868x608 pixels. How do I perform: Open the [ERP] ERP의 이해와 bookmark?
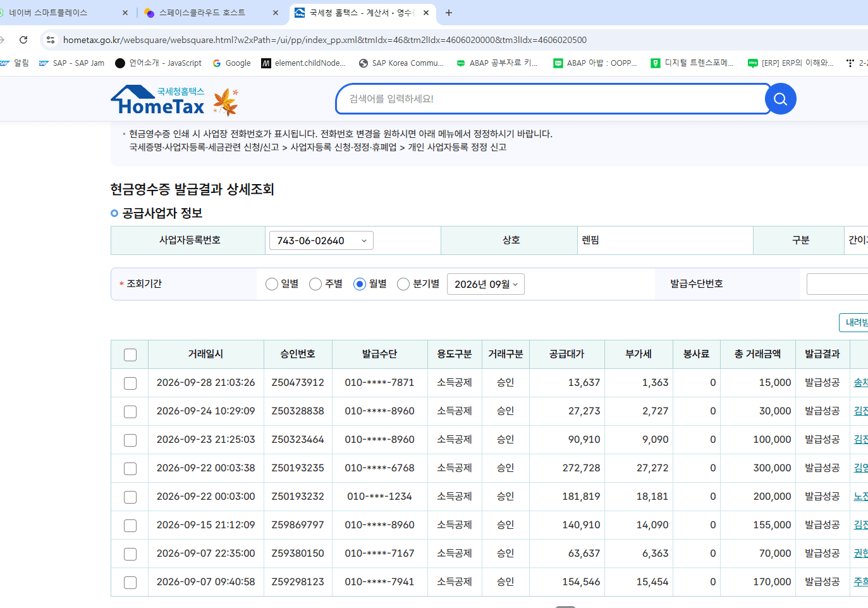point(790,63)
